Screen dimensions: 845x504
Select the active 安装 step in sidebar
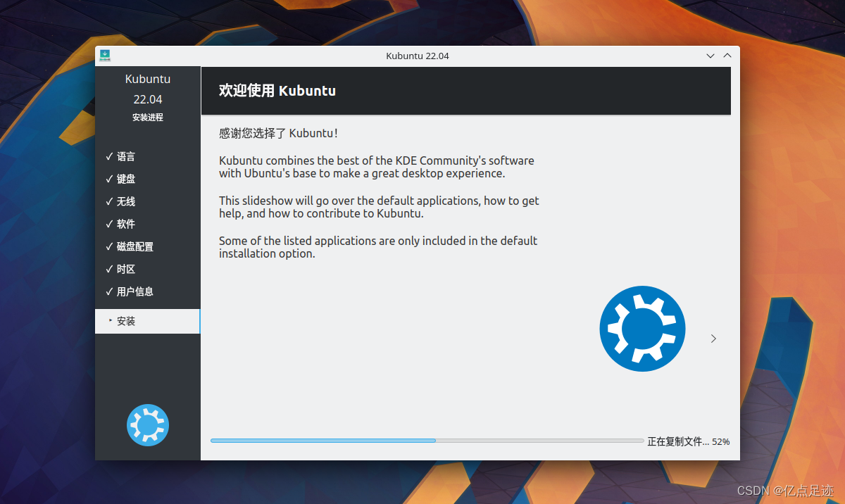(148, 321)
